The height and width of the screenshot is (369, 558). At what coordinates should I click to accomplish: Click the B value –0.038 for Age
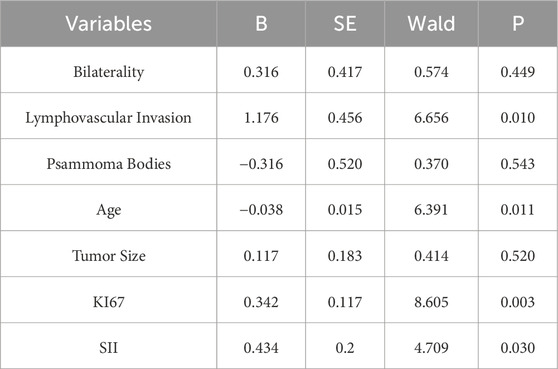(261, 210)
